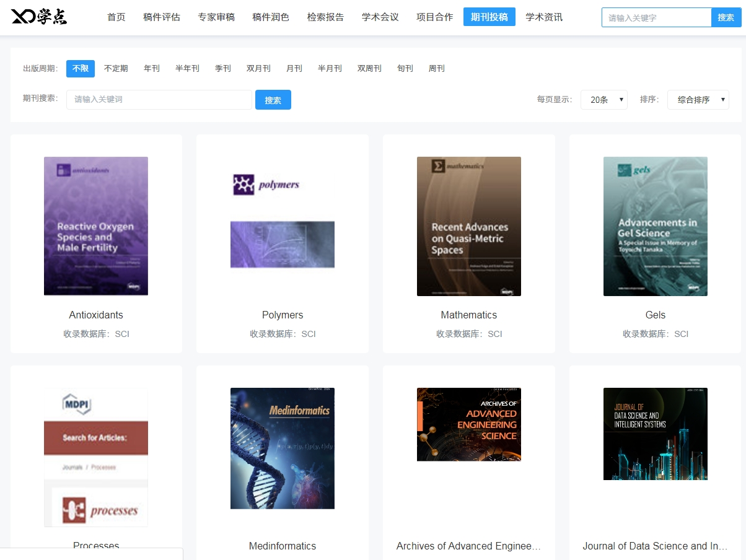Screen dimensions: 746x560
Task: Click the 学点 site logo
Action: pyautogui.click(x=39, y=17)
